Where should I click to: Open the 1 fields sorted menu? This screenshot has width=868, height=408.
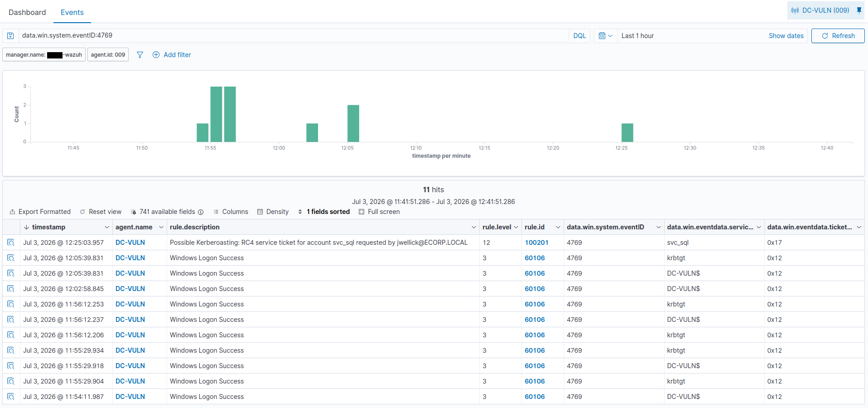[x=324, y=212]
